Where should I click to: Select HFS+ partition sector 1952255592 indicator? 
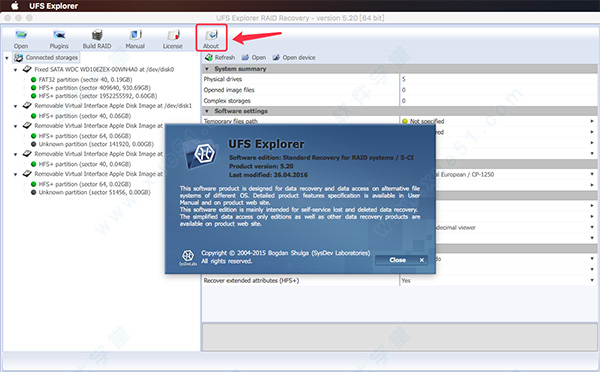(33, 96)
